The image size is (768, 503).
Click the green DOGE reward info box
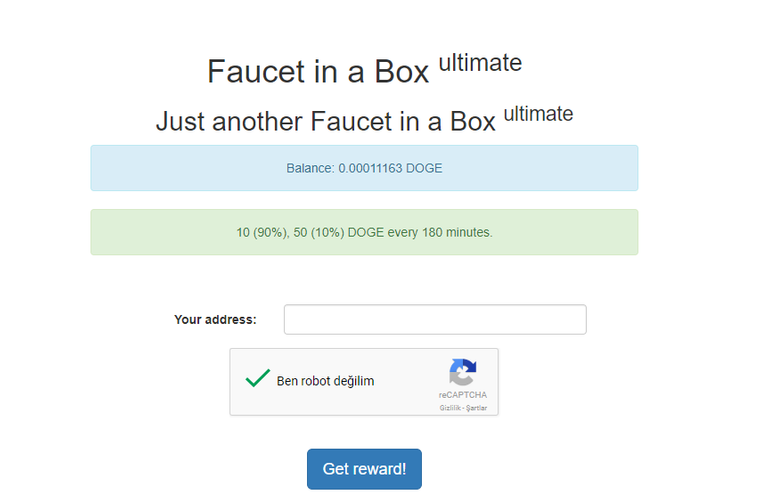(x=364, y=232)
